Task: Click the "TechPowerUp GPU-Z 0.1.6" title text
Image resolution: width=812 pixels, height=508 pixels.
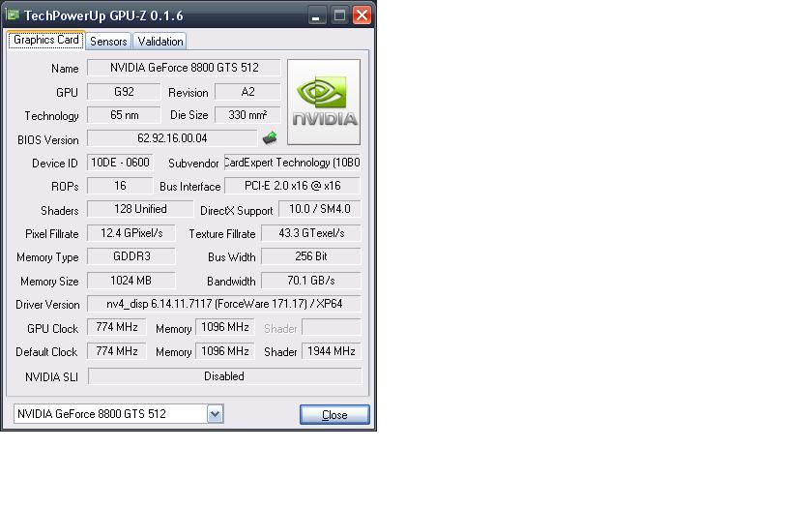Action: 103,15
